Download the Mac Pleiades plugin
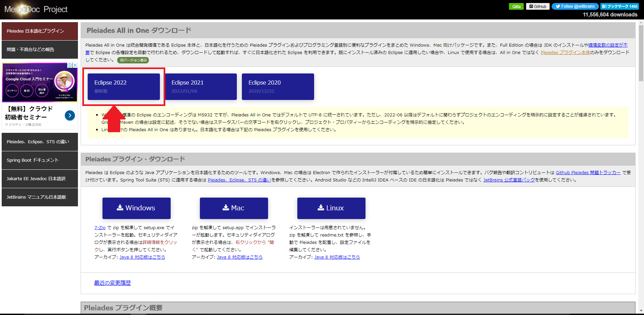Image resolution: width=644 pixels, height=315 pixels. point(234,208)
